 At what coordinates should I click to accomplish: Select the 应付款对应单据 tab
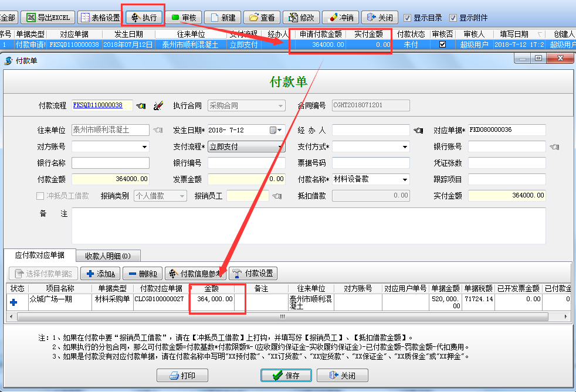(39, 255)
